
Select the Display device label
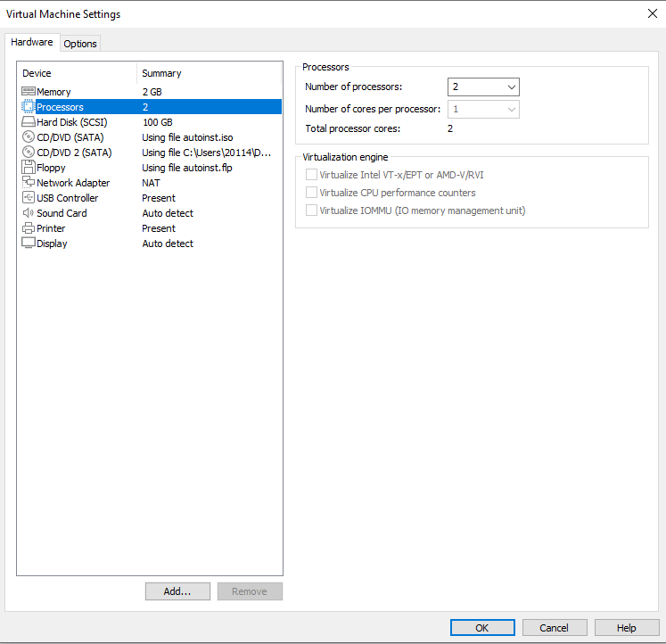(52, 244)
